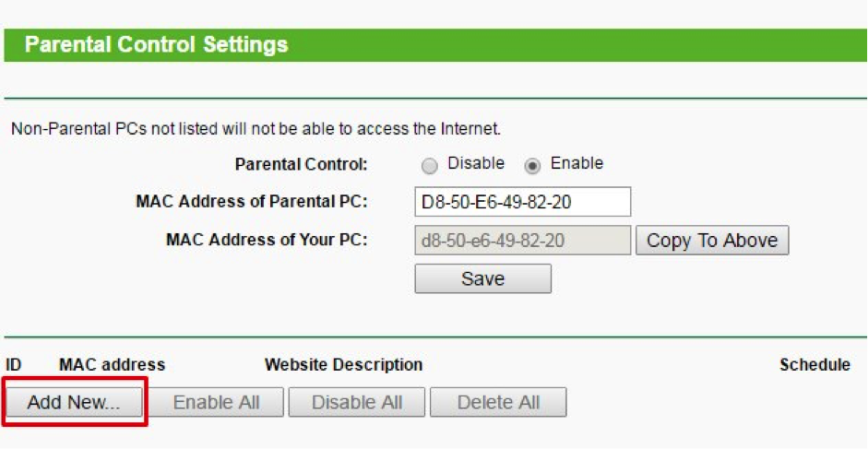Click the Non-Parental PCs notice text
Screen dimensions: 868x449
click(x=256, y=129)
